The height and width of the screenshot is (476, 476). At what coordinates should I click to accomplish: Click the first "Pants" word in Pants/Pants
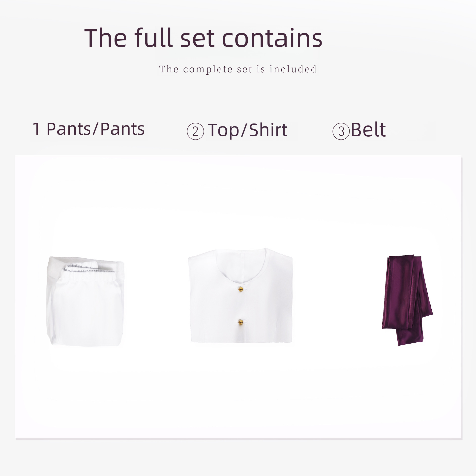click(69, 129)
